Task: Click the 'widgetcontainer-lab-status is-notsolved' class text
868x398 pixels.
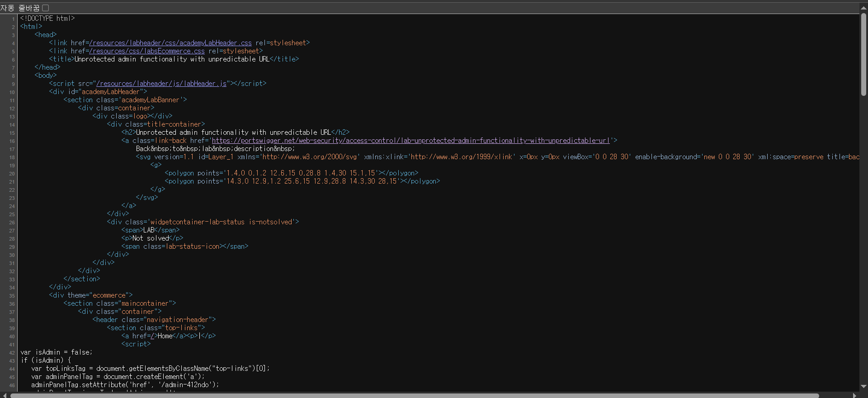Action: click(223, 222)
